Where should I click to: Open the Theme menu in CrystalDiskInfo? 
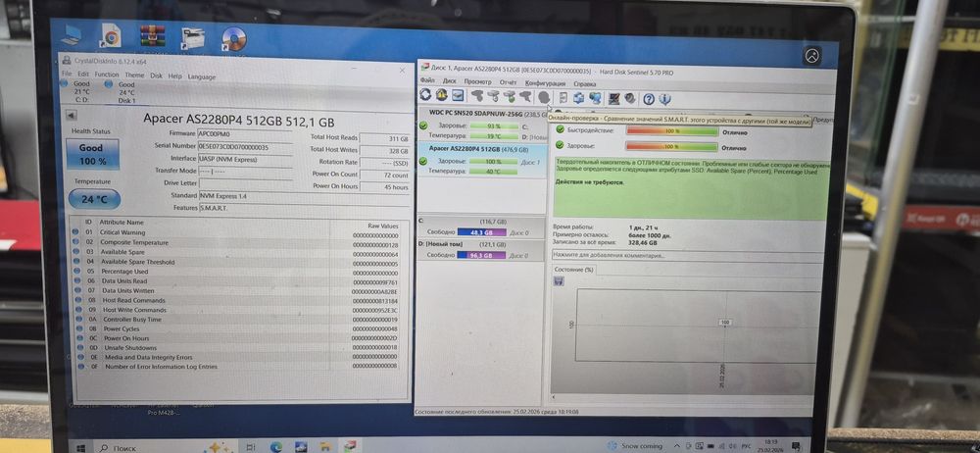click(x=134, y=75)
